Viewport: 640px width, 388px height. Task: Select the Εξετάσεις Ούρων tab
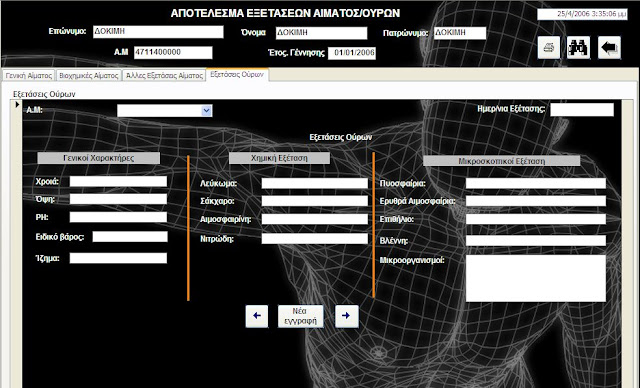[x=237, y=74]
